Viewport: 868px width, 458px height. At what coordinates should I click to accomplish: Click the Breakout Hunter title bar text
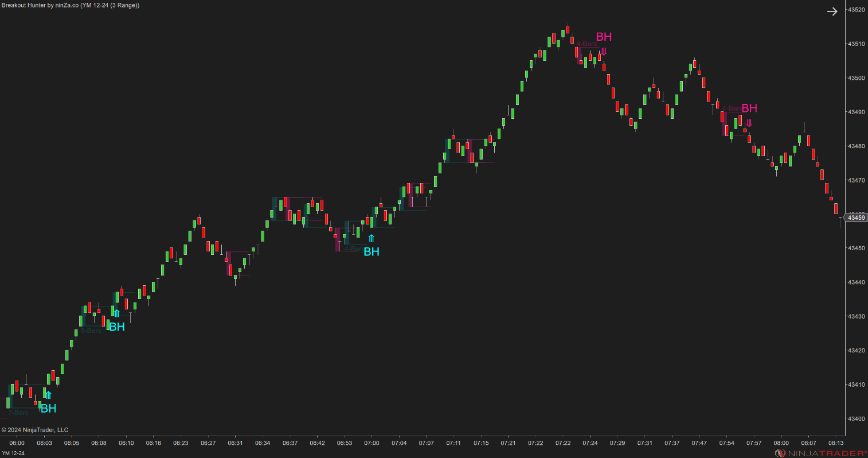click(69, 5)
